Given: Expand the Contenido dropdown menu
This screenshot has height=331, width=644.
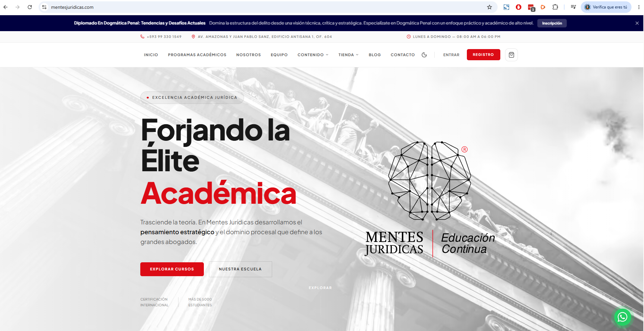Looking at the screenshot, I should click(x=313, y=55).
